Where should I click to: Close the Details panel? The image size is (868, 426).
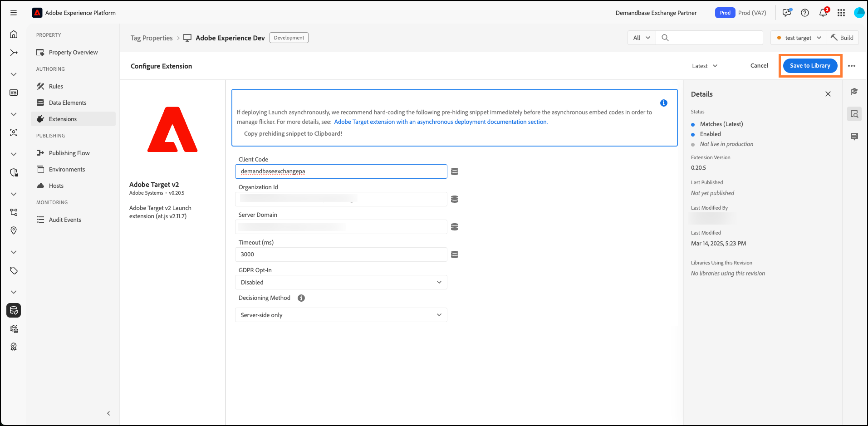click(828, 94)
